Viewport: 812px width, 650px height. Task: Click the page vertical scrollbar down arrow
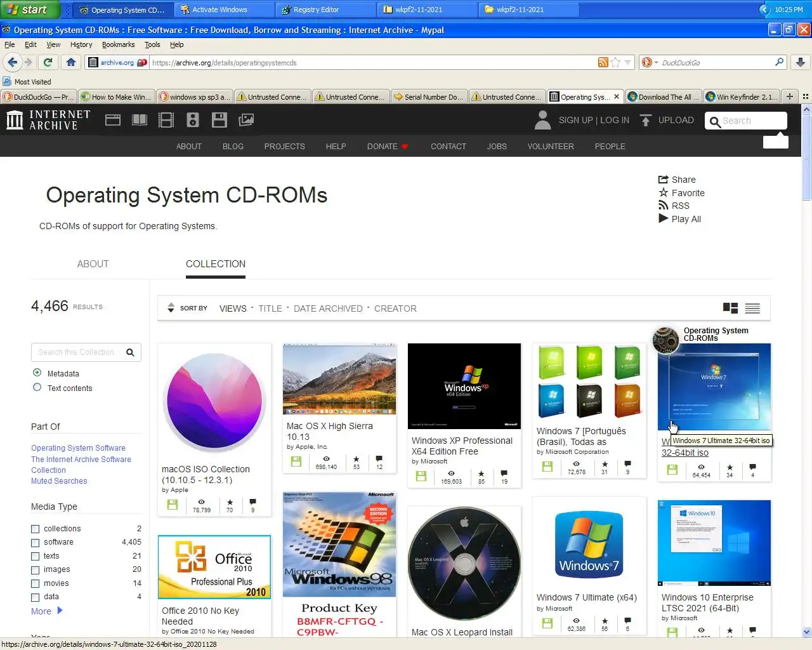[806, 632]
